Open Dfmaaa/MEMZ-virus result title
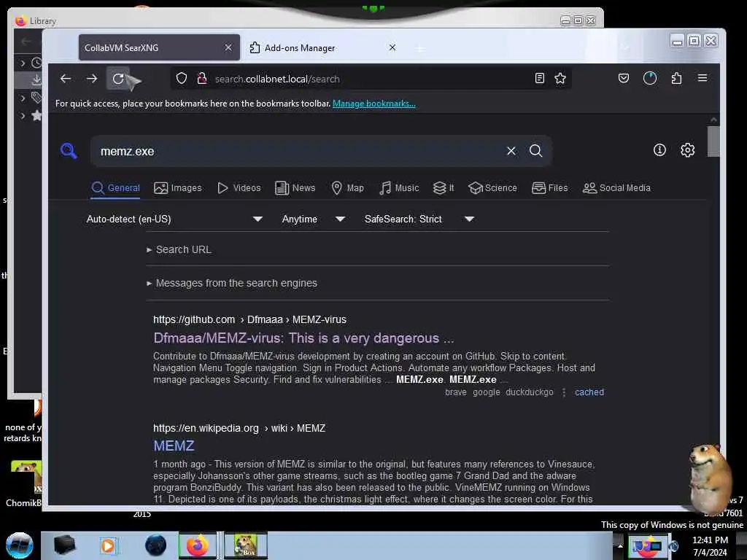 click(303, 338)
